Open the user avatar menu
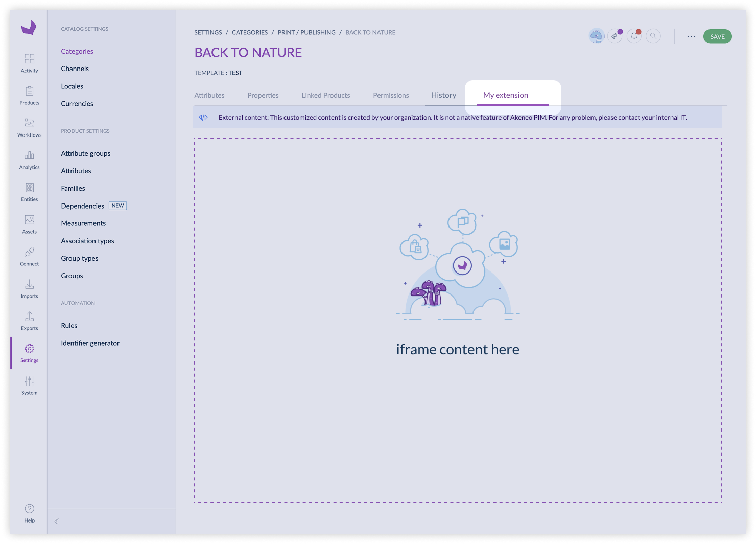 [596, 36]
